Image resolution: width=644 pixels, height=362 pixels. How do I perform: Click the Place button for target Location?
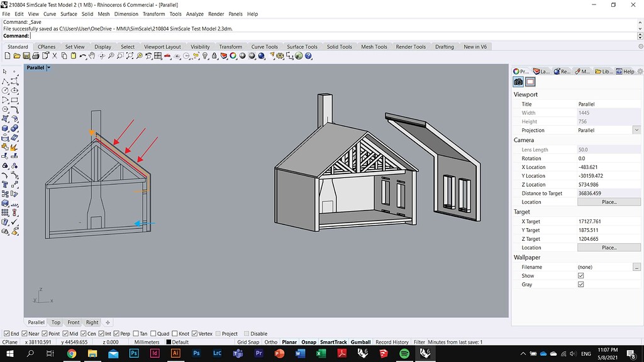click(x=608, y=247)
